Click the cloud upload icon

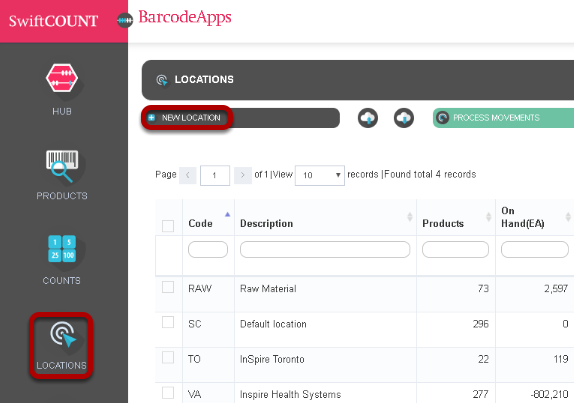[368, 118]
